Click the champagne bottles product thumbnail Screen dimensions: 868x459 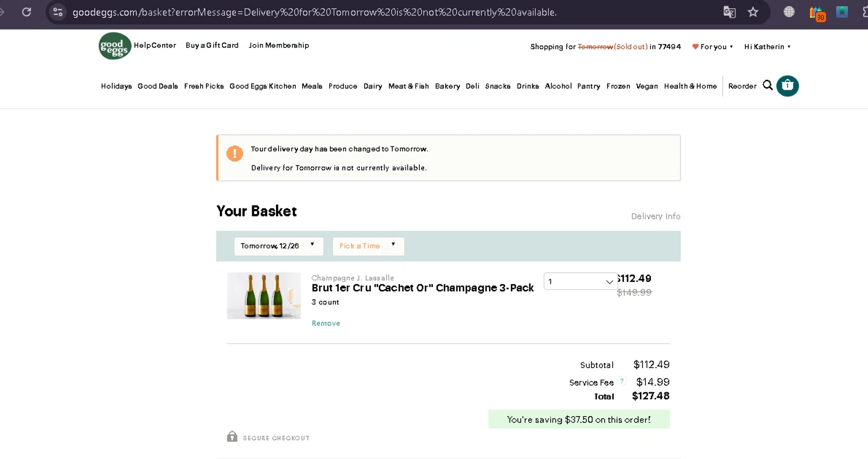pos(264,296)
